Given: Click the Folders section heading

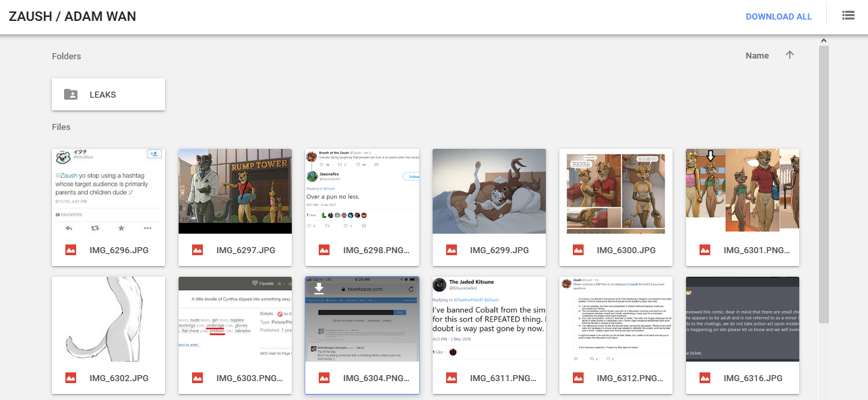Looking at the screenshot, I should pyautogui.click(x=66, y=56).
